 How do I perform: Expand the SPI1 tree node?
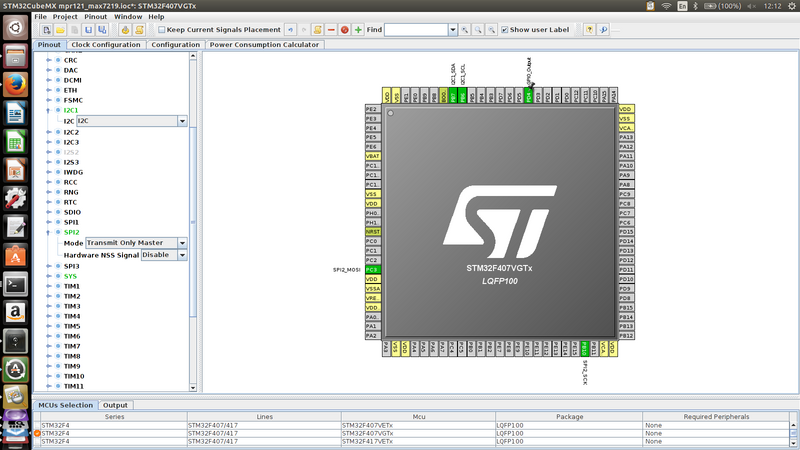click(x=49, y=222)
